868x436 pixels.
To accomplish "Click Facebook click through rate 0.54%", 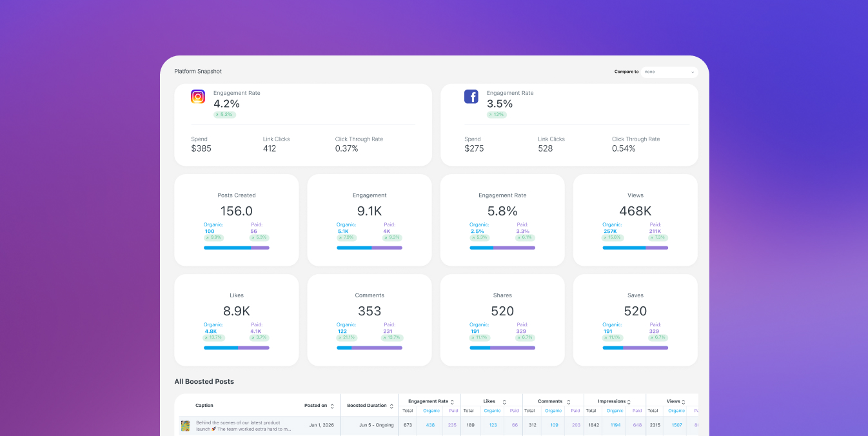I will (624, 149).
